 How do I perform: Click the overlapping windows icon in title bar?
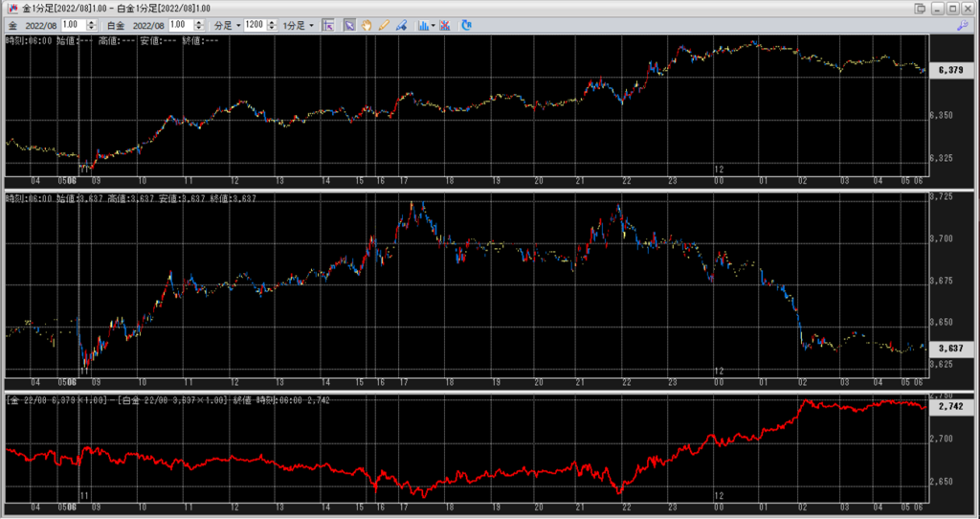(920, 9)
